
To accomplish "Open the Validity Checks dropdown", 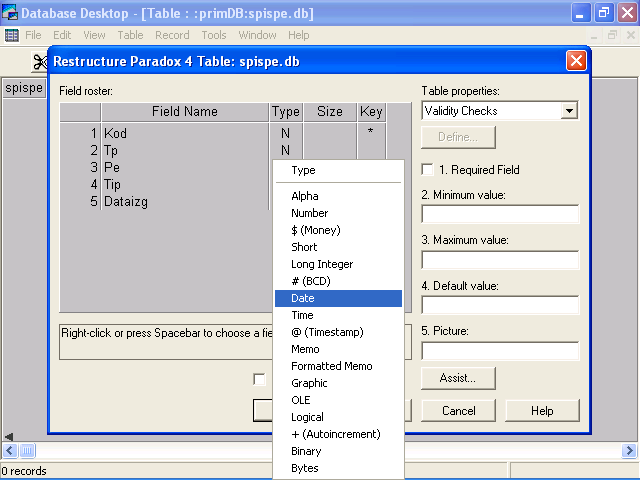I will coord(569,111).
